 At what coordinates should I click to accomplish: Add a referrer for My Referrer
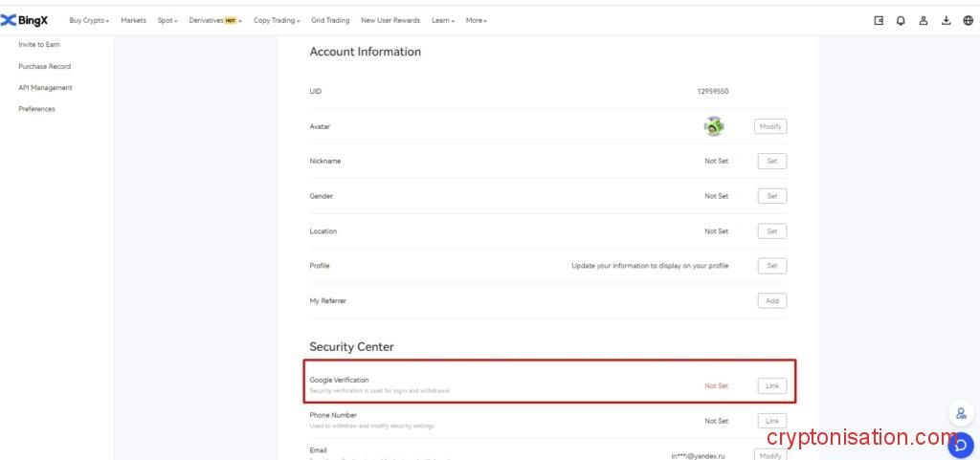[771, 301]
